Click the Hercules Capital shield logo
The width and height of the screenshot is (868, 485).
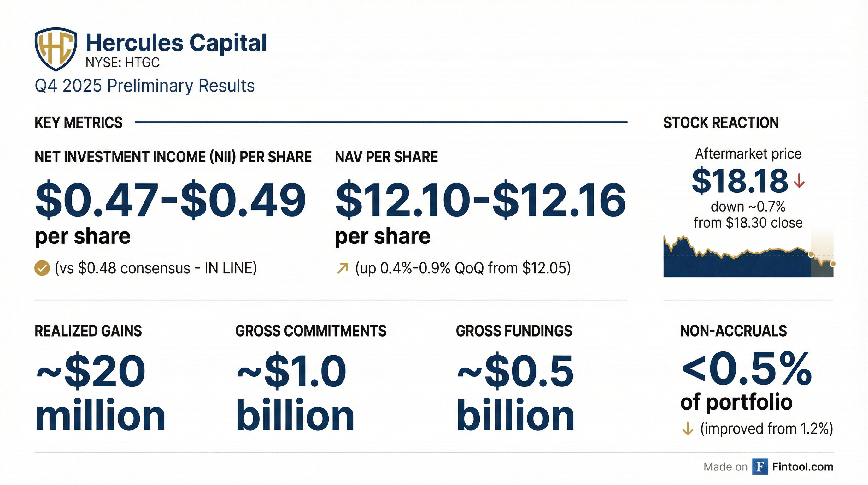point(56,49)
